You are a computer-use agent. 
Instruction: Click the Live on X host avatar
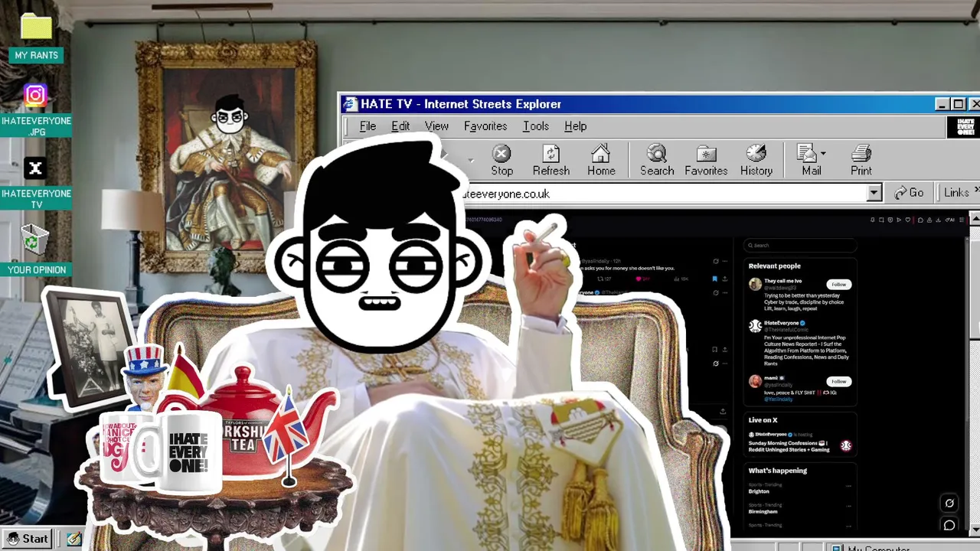pos(845,445)
